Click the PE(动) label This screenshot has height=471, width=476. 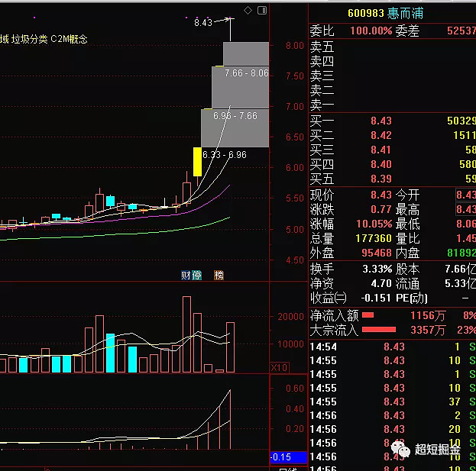(412, 298)
